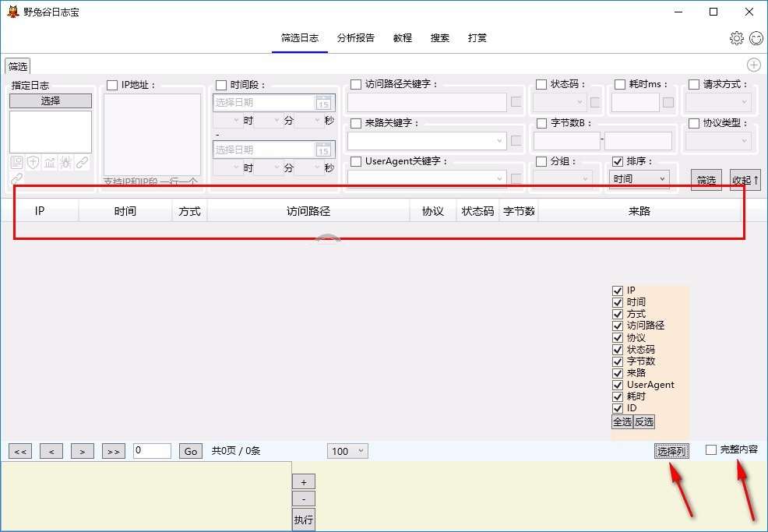The height and width of the screenshot is (532, 768).
Task: Uncheck UserAgent in the column list
Action: [618, 385]
